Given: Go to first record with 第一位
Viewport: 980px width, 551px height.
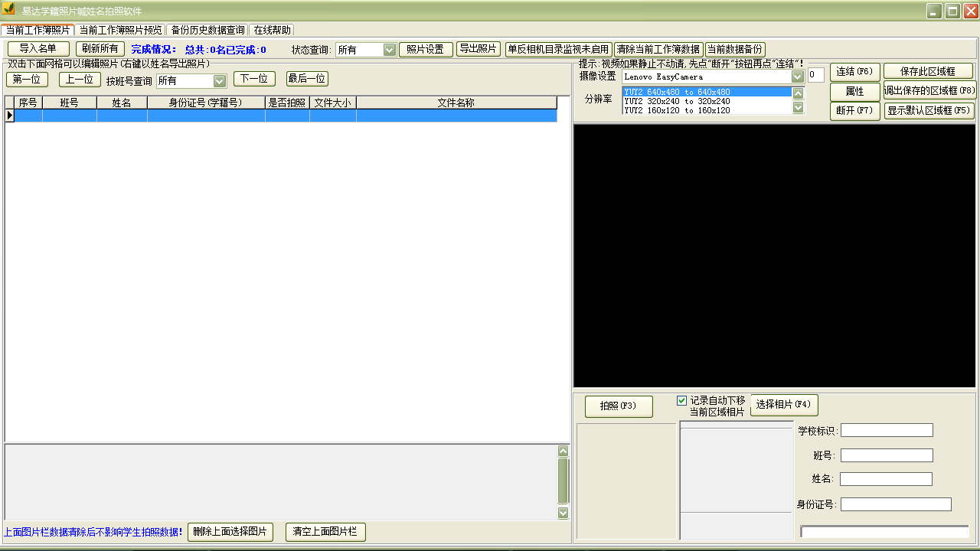Looking at the screenshot, I should [x=28, y=79].
